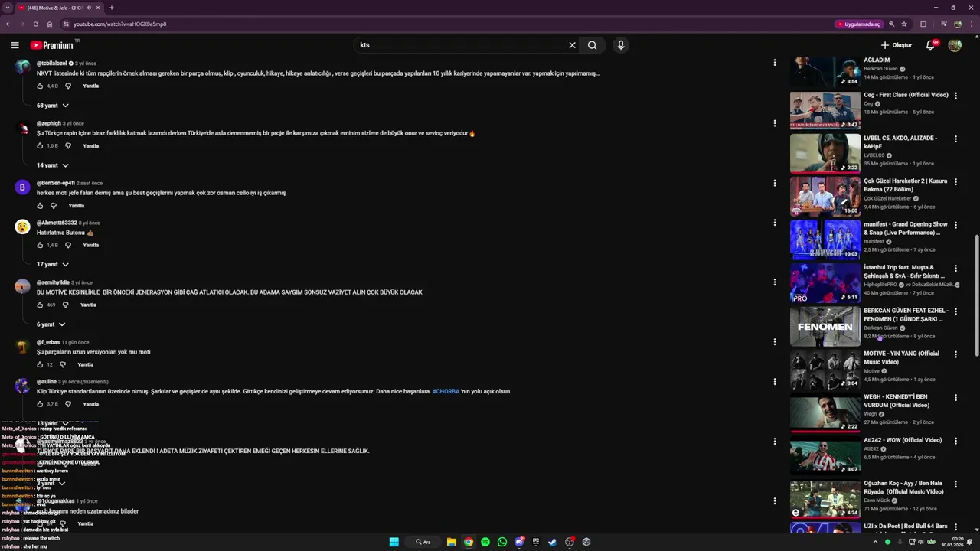Like @Ahmettt63332's Hatırlatma Butonu comment
This screenshot has height=551, width=980.
[x=40, y=245]
